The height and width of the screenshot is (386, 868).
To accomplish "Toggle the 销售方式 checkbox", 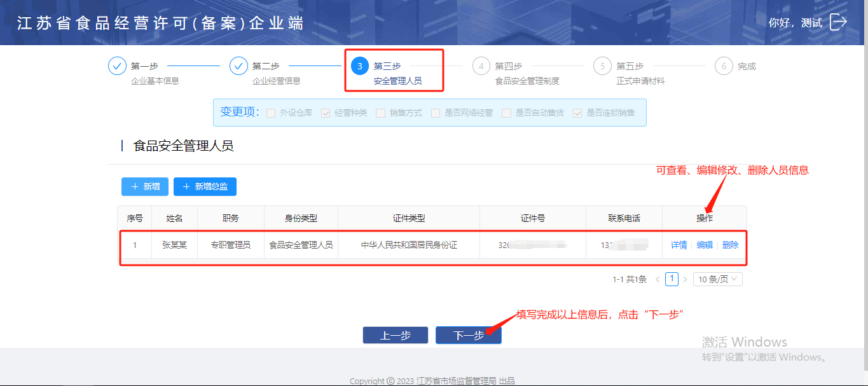I will pos(380,113).
